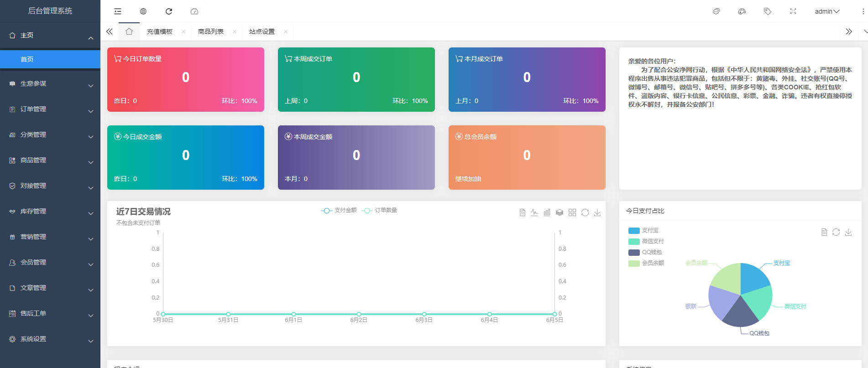The width and height of the screenshot is (868, 368).
Task: Toggle 会员余额 legend entry in pie chart
Action: click(x=646, y=263)
